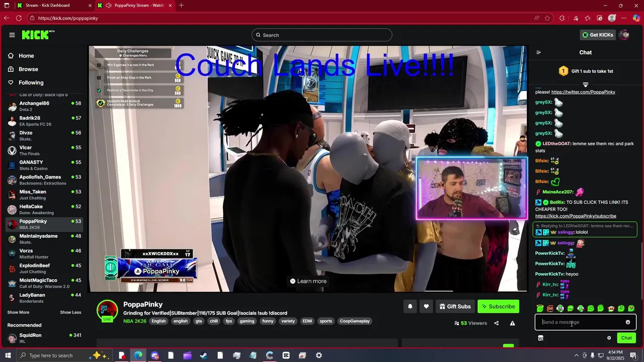Collapse the chat panel with arrow icon

(x=538, y=52)
